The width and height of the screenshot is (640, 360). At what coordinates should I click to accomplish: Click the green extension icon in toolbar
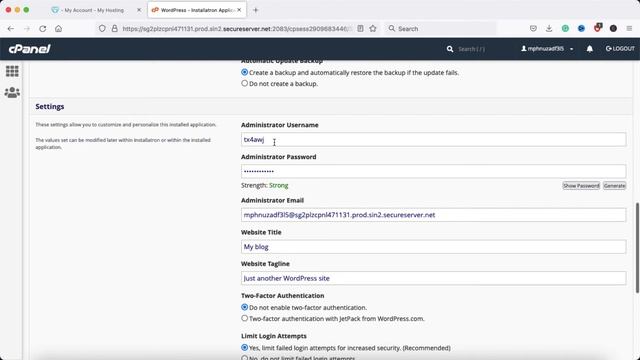pos(565,29)
